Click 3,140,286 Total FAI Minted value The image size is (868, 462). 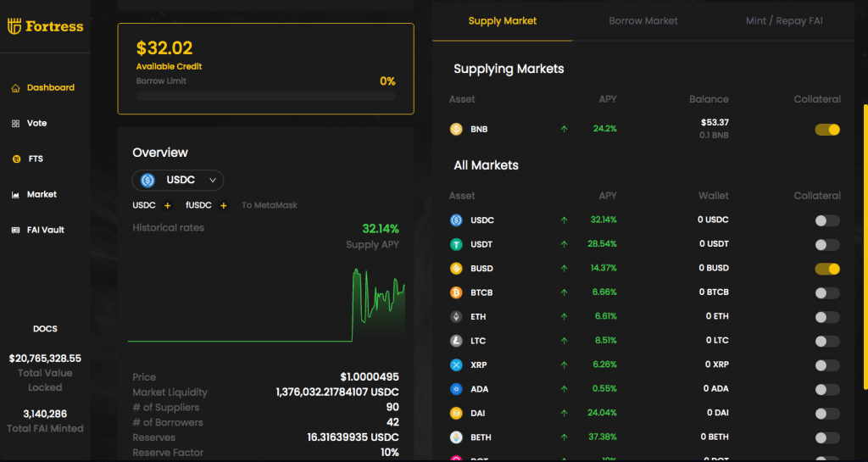pyautogui.click(x=45, y=414)
